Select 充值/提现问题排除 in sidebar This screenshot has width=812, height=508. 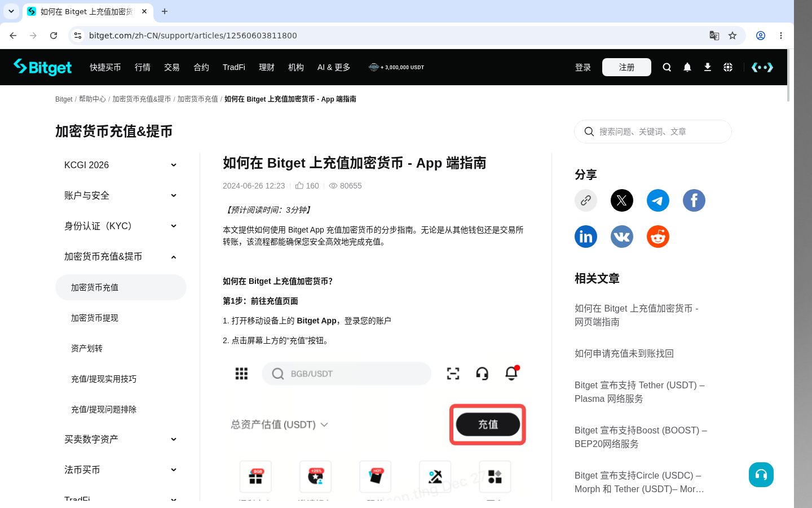[x=121, y=409]
